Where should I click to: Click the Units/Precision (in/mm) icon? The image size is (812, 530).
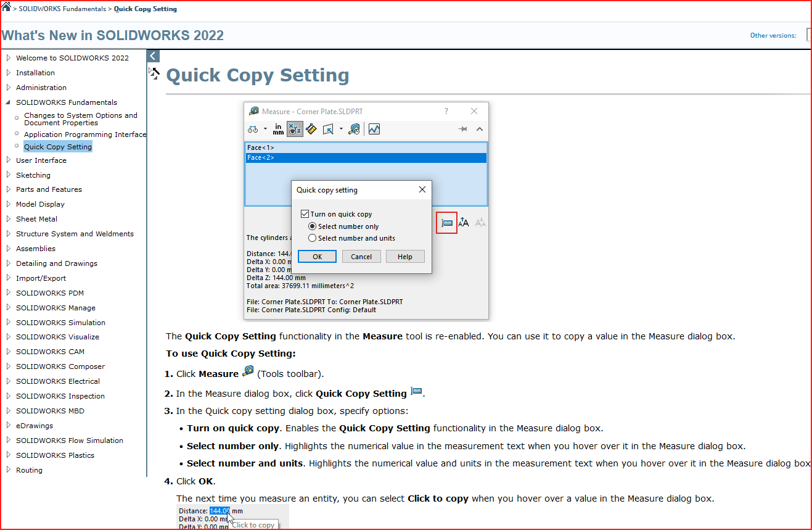coord(278,129)
